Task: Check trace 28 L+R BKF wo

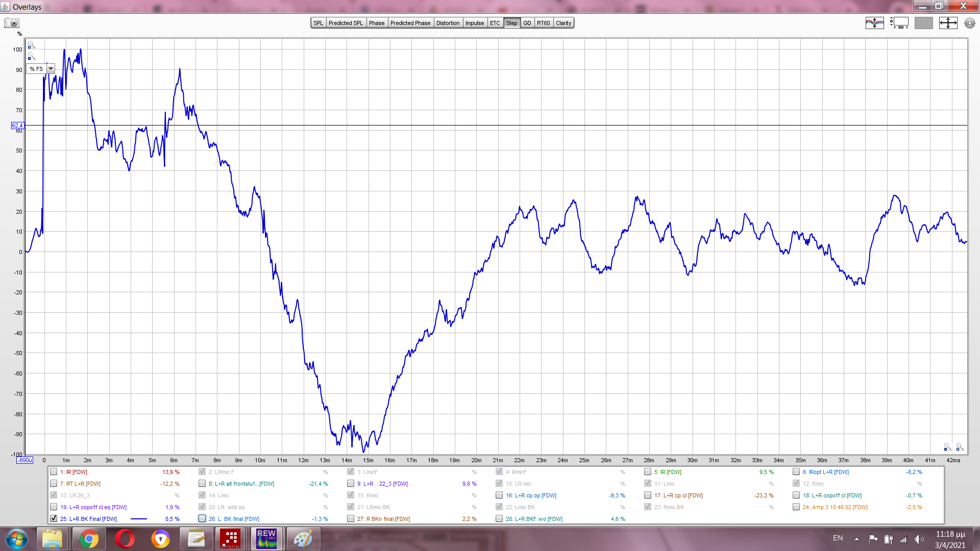Action: coord(499,519)
